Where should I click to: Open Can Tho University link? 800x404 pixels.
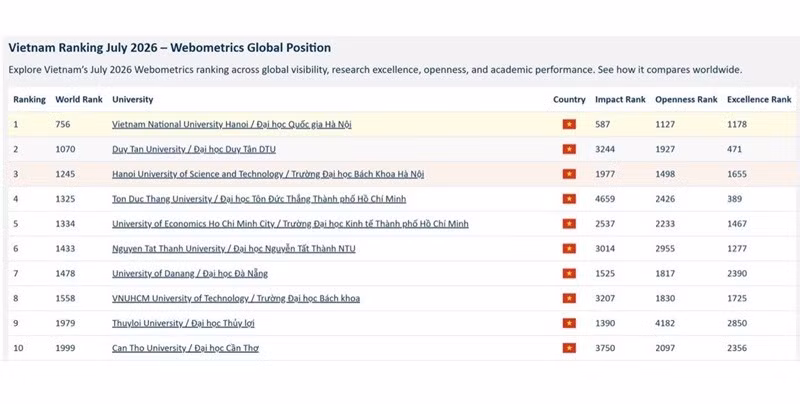[186, 348]
